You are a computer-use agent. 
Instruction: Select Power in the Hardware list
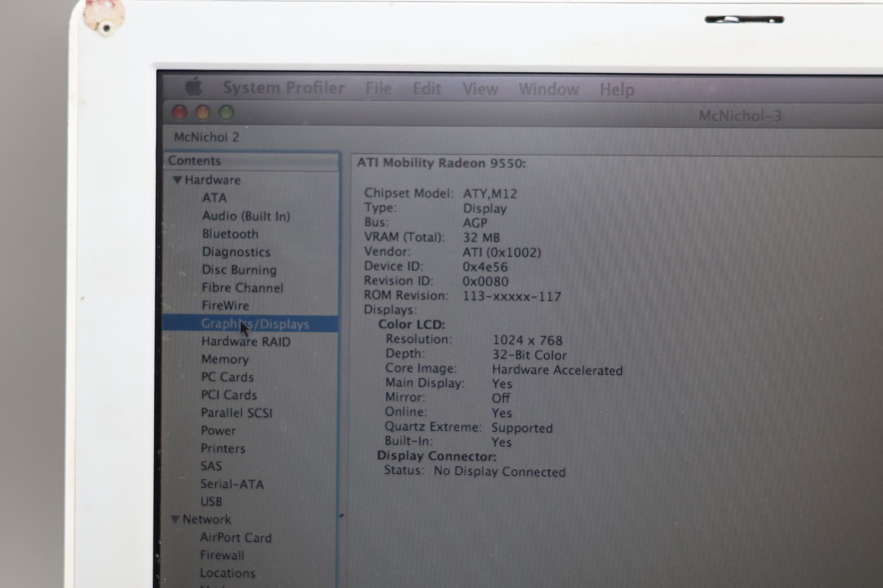pyautogui.click(x=218, y=430)
